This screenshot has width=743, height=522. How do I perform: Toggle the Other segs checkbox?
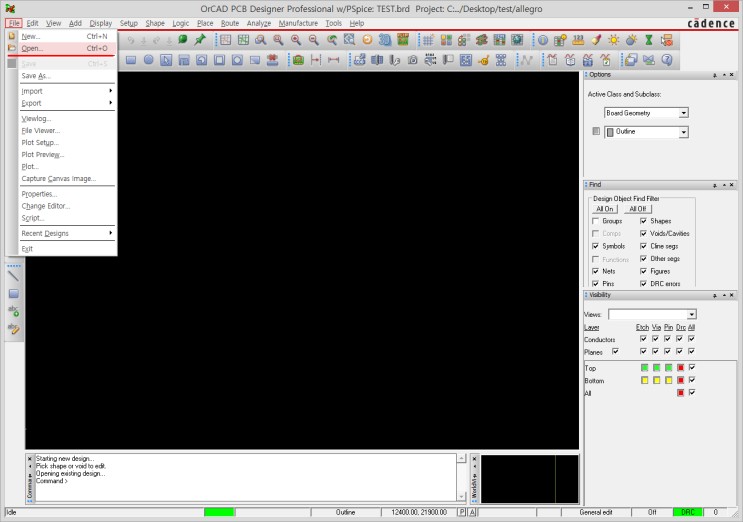point(643,259)
